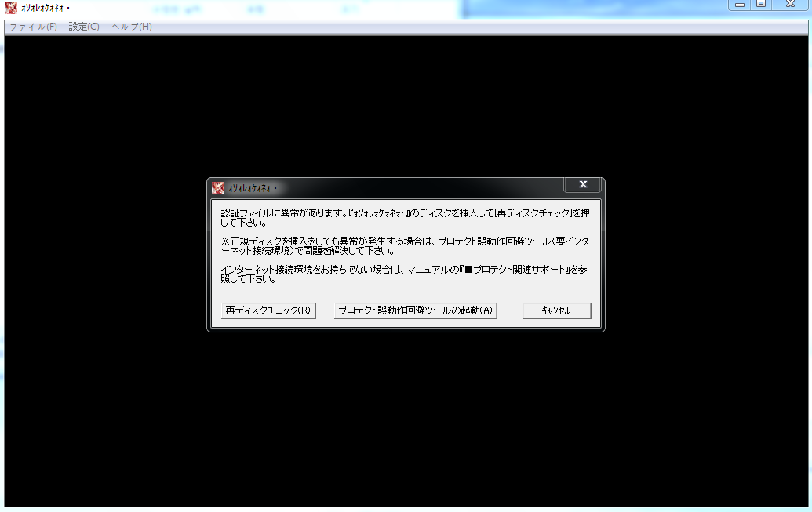Click the black game area left of the dialog
This screenshot has height=512, width=812.
click(x=102, y=259)
